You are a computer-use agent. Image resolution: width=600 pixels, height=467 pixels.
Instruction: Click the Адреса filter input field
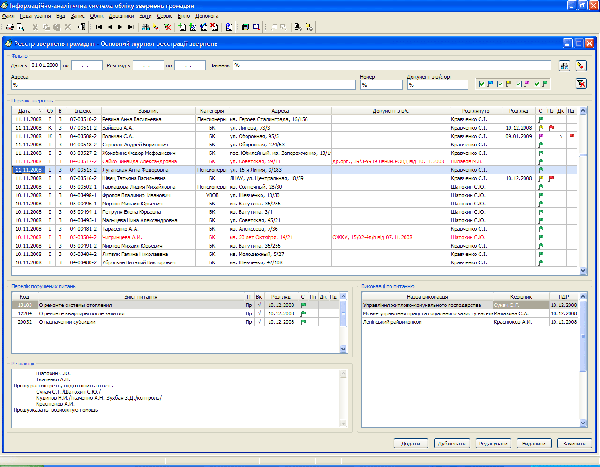click(x=180, y=86)
